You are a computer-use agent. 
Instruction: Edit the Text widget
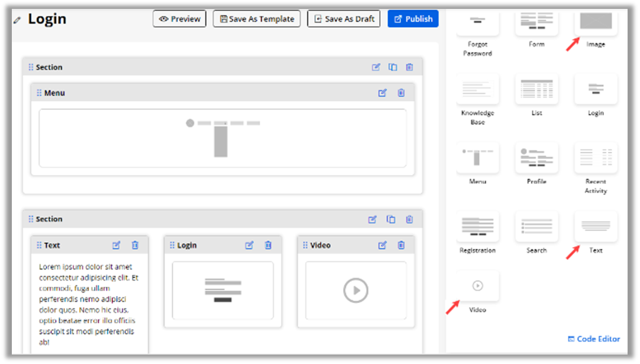[117, 245]
